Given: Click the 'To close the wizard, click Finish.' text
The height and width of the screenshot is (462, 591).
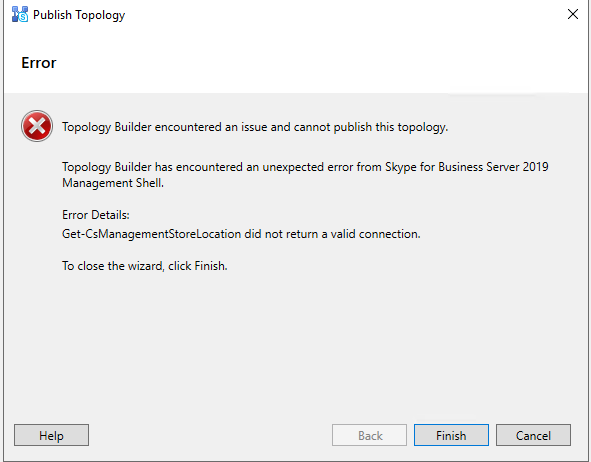Looking at the screenshot, I should point(145,266).
